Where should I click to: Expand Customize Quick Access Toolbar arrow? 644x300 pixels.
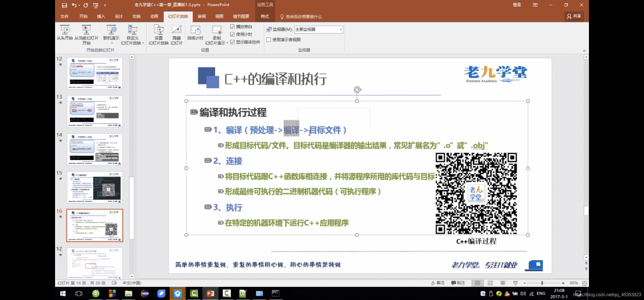(105, 5)
